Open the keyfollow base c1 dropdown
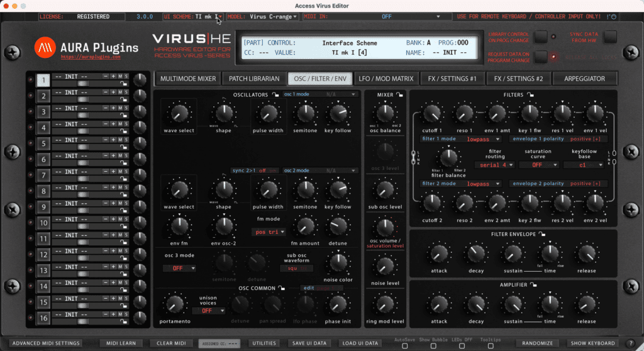 tap(584, 165)
